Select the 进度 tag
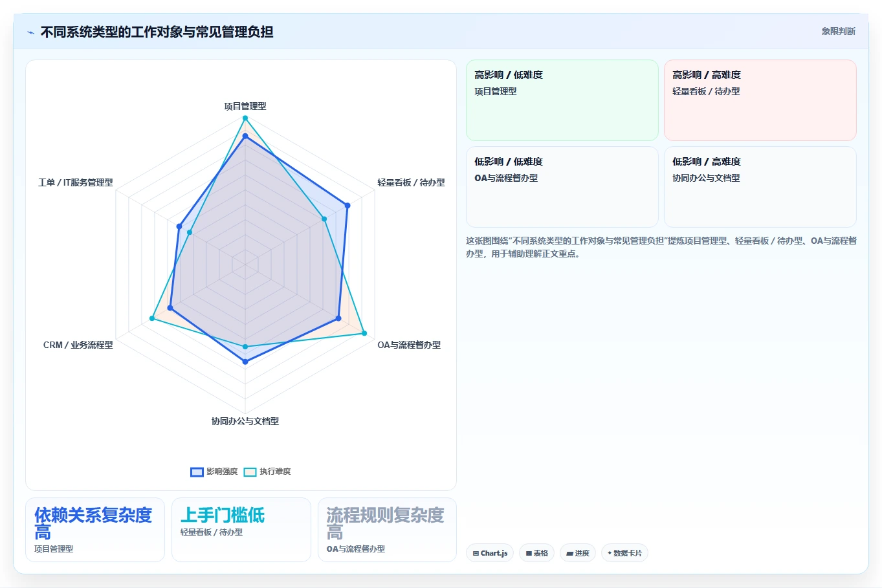 578,553
